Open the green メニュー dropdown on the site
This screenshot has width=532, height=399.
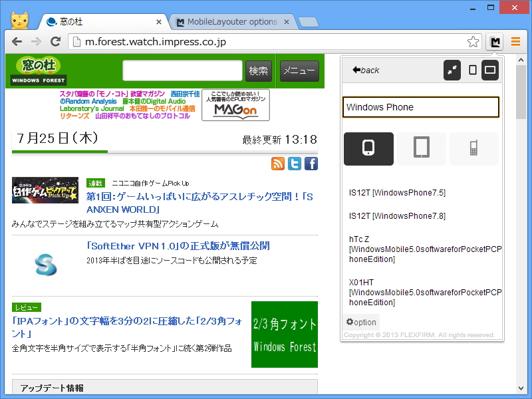click(x=298, y=70)
